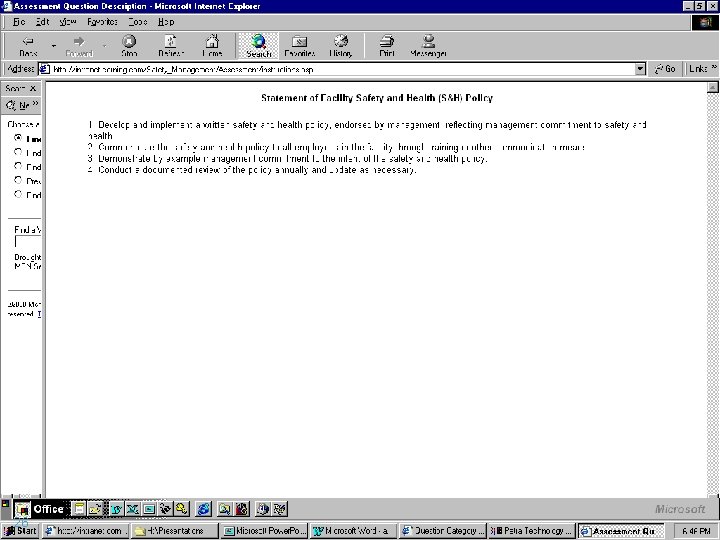Click the Internet Explorer throbber logo
This screenshot has height=540, width=720.
click(x=705, y=22)
